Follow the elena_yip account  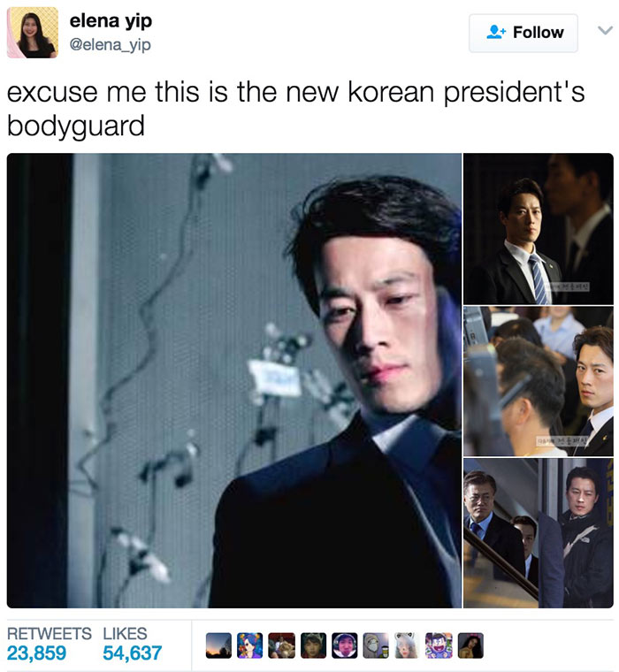(x=523, y=33)
